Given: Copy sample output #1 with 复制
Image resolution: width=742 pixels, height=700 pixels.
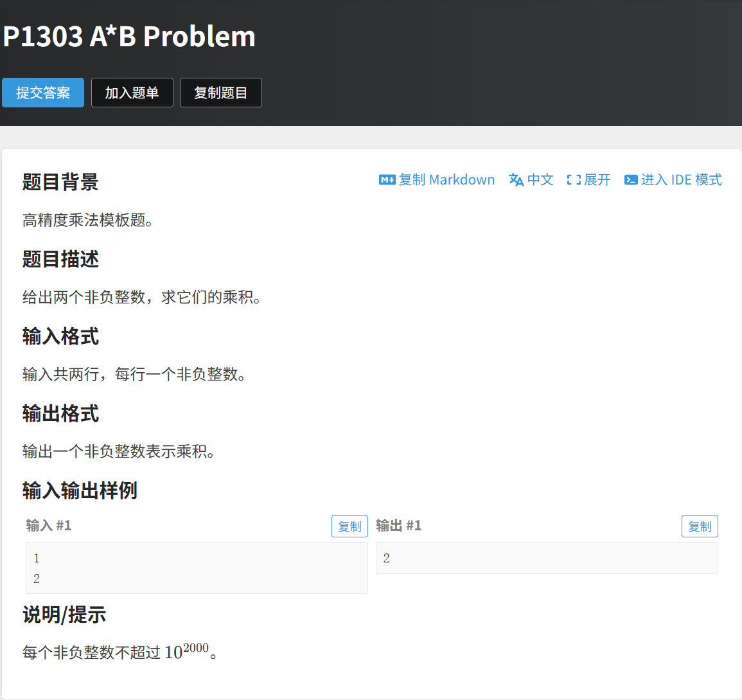Looking at the screenshot, I should 700,526.
